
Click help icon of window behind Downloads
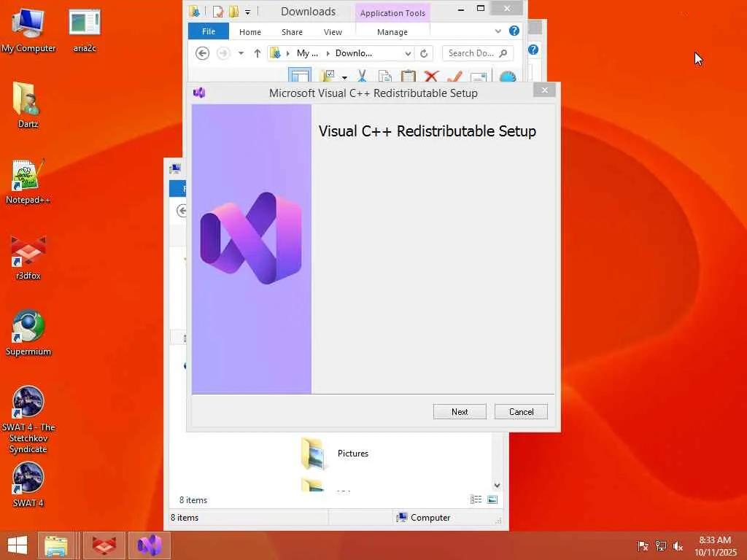[x=533, y=50]
